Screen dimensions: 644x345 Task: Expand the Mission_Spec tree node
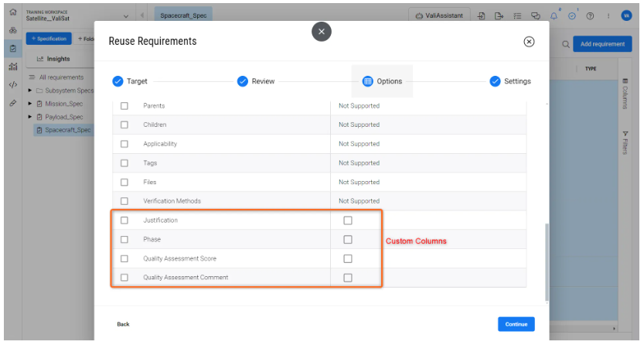30,104
